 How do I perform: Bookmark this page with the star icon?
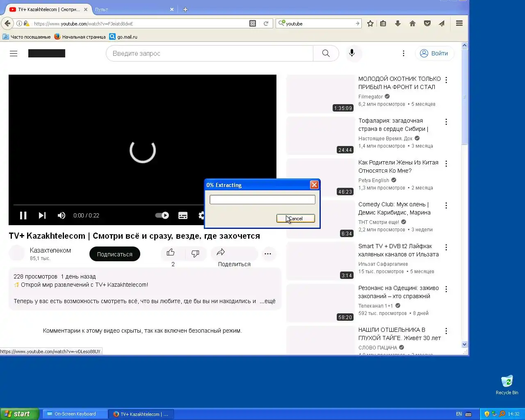click(370, 23)
